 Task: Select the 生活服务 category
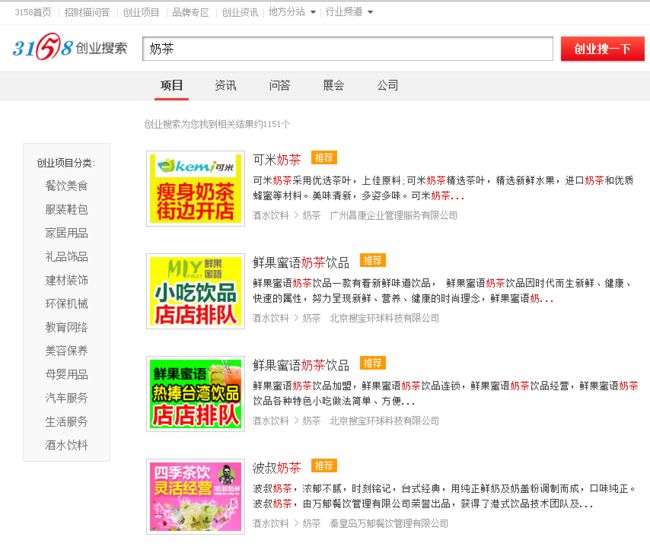pos(66,422)
